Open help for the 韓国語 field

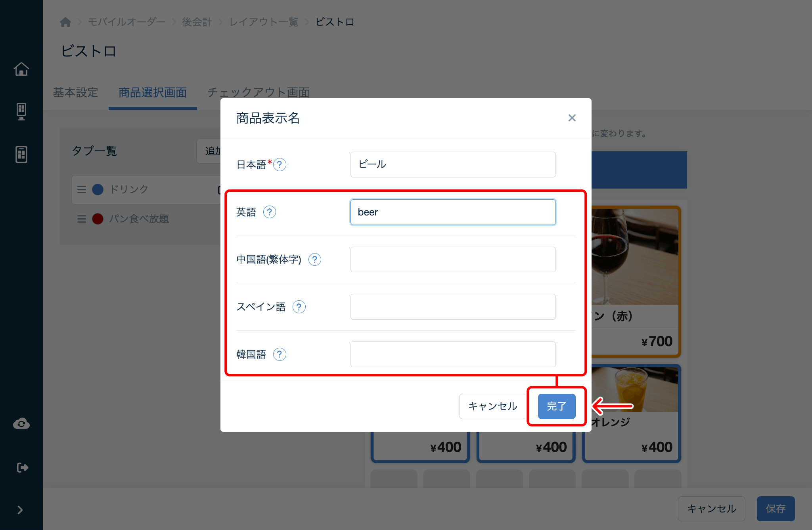(280, 354)
